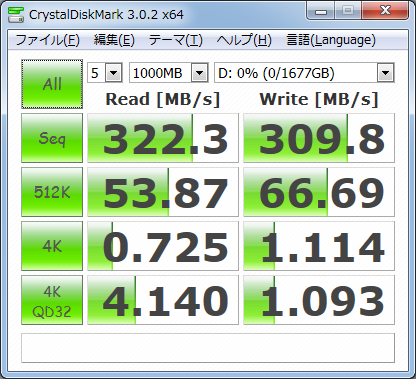416x379 pixels.
Task: Close the CrystalDiskMark window
Action: coord(385,11)
